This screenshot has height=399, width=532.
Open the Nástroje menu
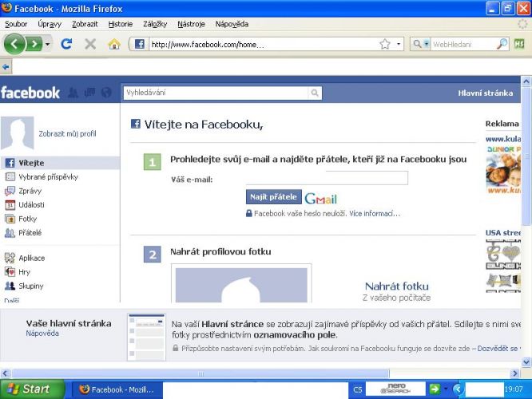tap(192, 24)
